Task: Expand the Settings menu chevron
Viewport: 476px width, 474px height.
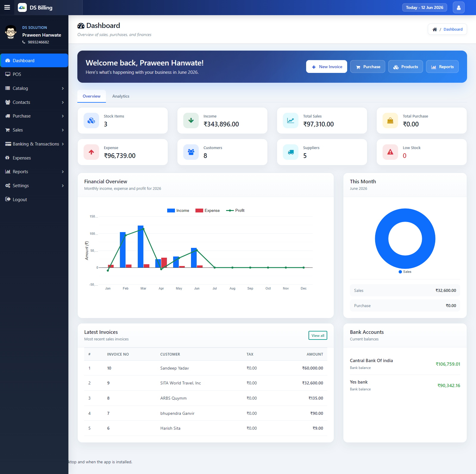Action: point(63,186)
